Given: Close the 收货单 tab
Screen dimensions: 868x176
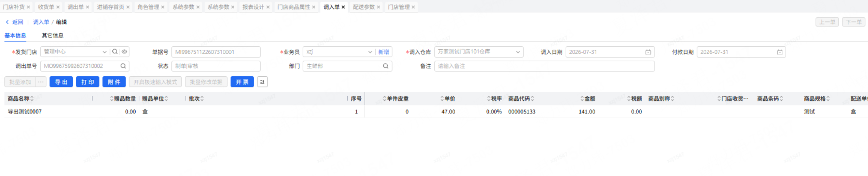Looking at the screenshot, I should 58,7.
